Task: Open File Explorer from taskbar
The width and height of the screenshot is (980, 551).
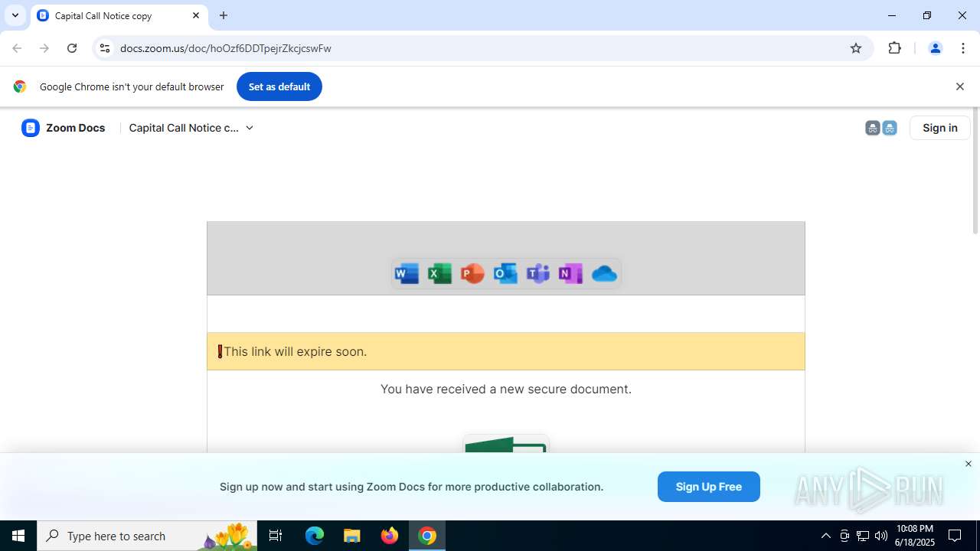Action: point(352,536)
